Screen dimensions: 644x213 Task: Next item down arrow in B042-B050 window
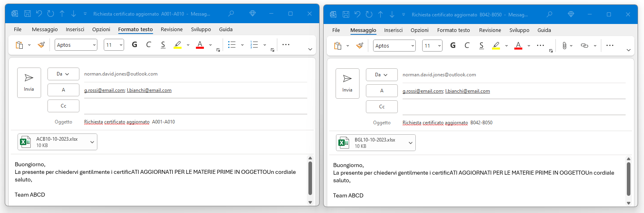tap(392, 14)
